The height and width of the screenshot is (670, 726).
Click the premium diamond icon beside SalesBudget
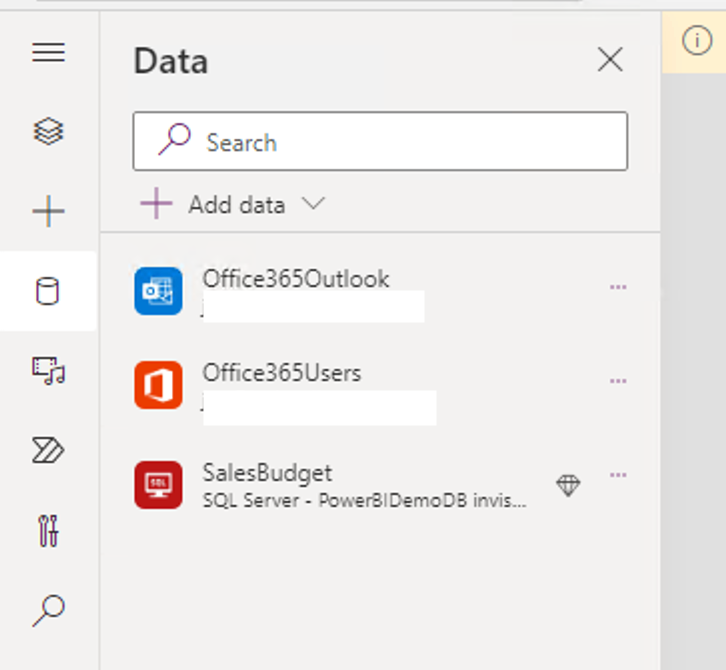coord(568,486)
